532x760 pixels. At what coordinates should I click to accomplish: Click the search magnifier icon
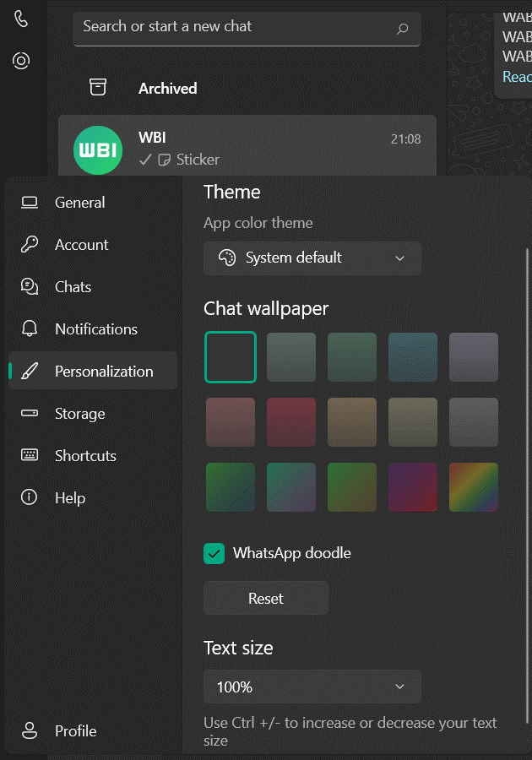(x=402, y=29)
